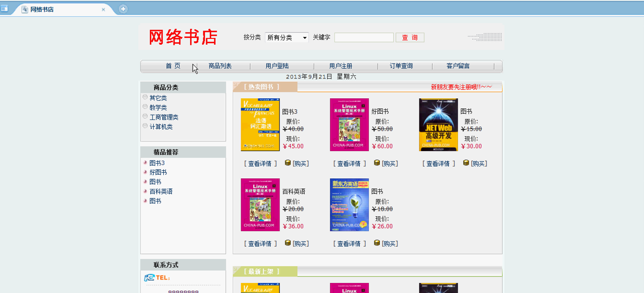Open 订单查询 in the navigation bar
The width and height of the screenshot is (644, 293).
tap(401, 66)
